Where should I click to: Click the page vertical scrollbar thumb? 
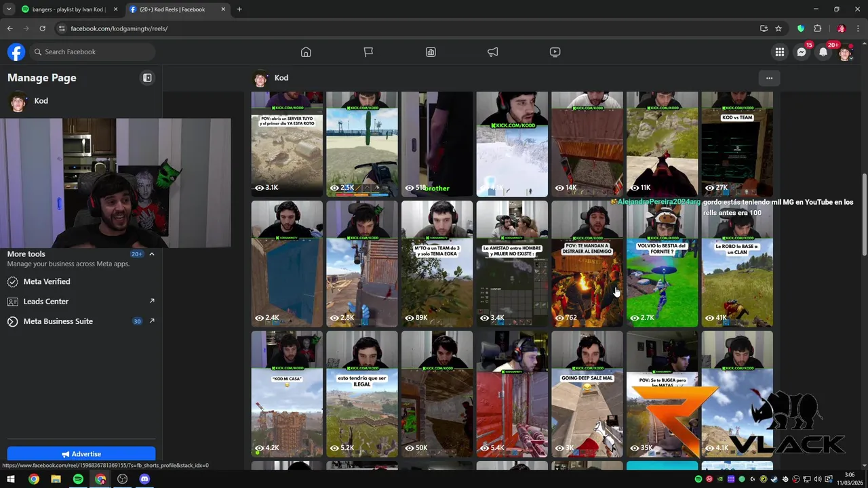point(864,214)
